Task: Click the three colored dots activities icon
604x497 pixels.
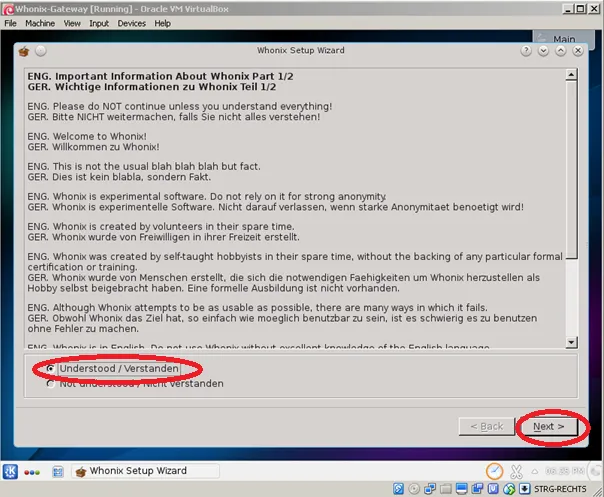Action: coord(32,472)
